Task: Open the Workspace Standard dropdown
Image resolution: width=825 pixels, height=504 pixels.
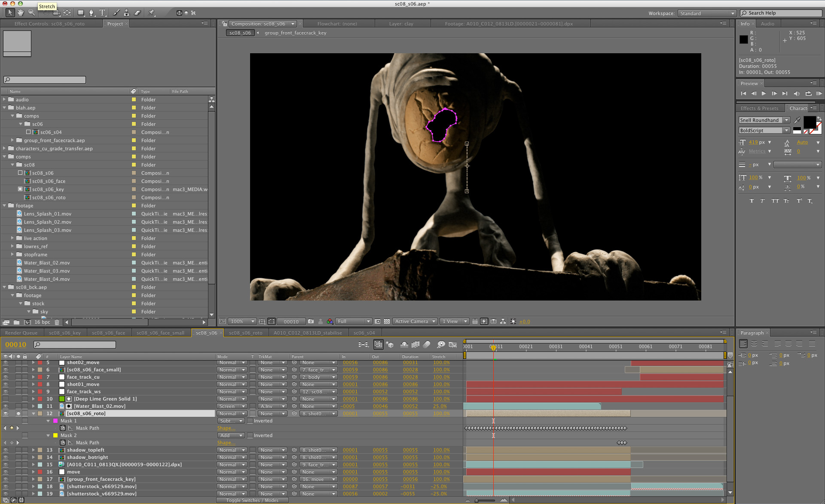Action: tap(707, 13)
